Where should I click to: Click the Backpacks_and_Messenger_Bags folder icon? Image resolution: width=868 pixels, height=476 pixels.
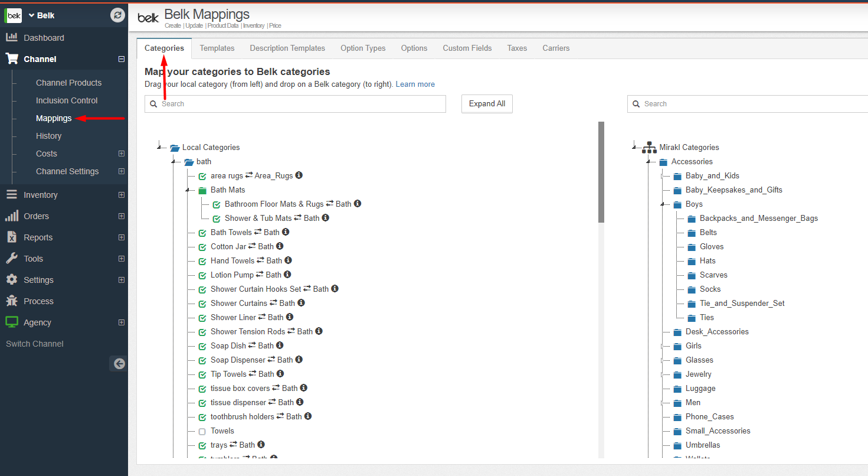click(692, 219)
